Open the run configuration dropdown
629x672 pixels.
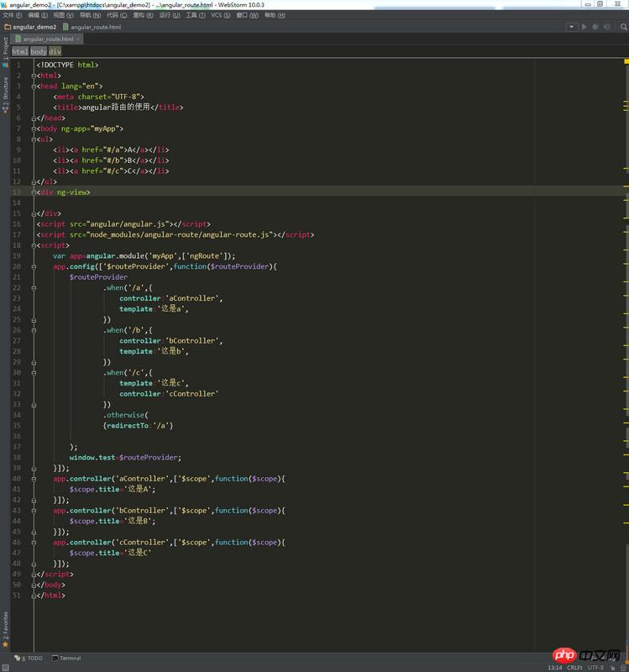click(571, 27)
